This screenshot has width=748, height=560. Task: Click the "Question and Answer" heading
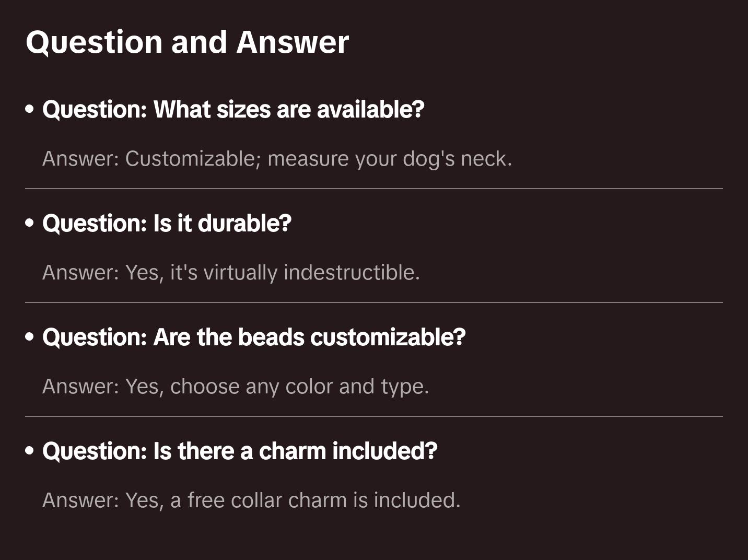187,42
